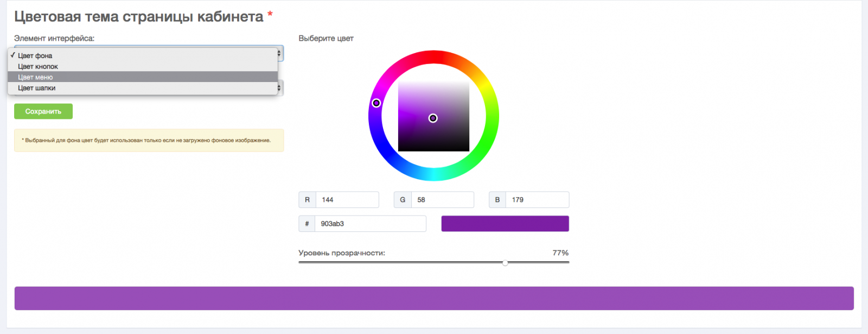Viewport: 868px width, 334px height.
Task: Pick the highlighted "Цвет меню" option
Action: pos(36,77)
